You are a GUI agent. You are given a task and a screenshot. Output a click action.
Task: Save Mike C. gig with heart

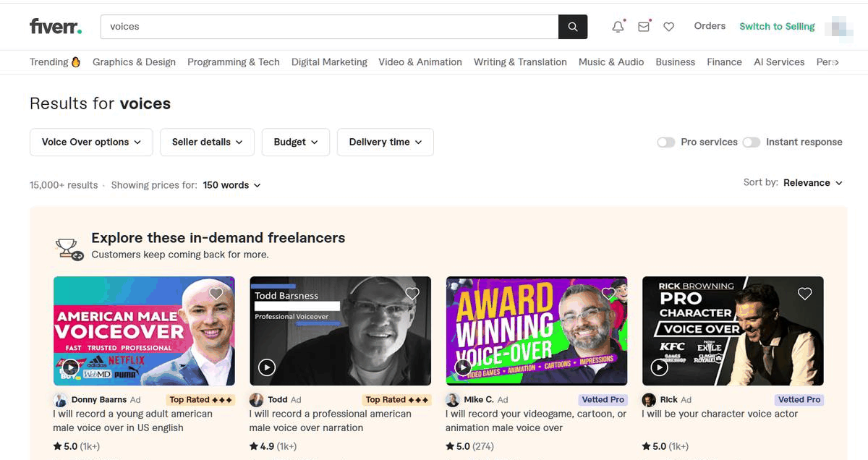pyautogui.click(x=608, y=294)
